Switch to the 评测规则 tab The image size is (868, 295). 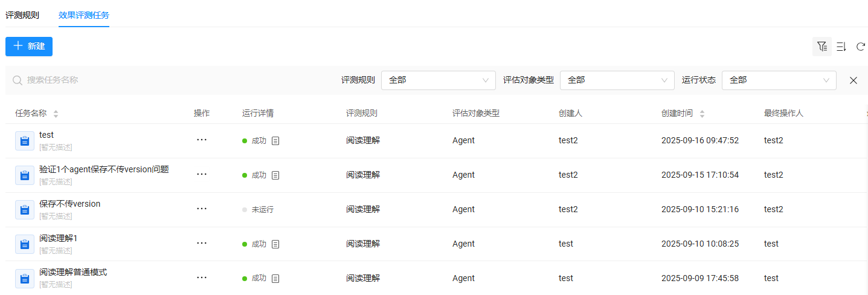[x=22, y=15]
